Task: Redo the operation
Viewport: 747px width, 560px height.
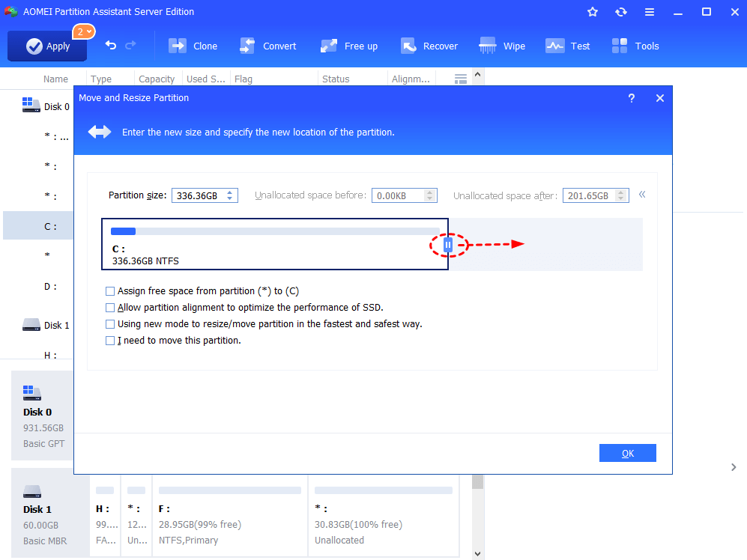Action: 130,45
